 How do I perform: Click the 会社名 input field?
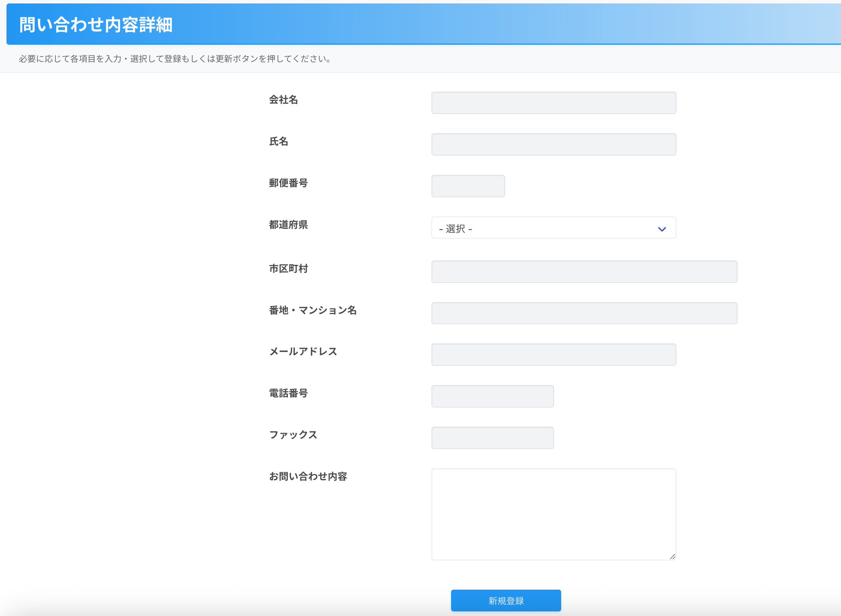pyautogui.click(x=554, y=103)
